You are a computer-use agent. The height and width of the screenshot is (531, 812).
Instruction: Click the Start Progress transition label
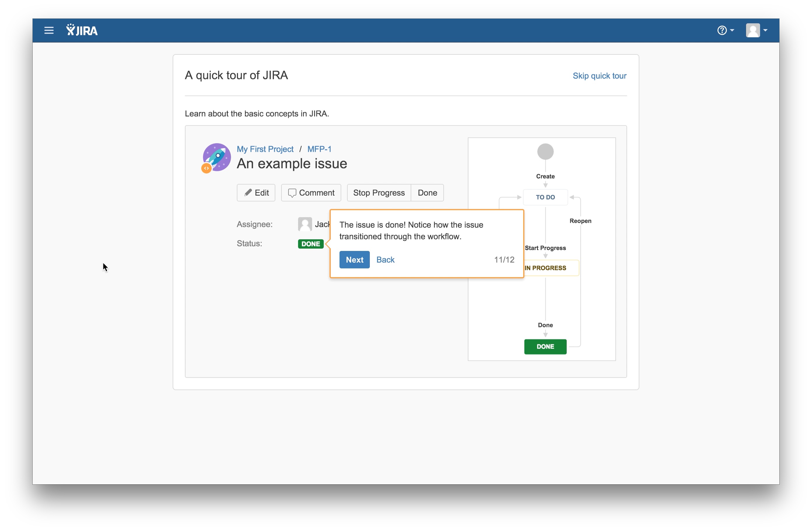click(545, 248)
